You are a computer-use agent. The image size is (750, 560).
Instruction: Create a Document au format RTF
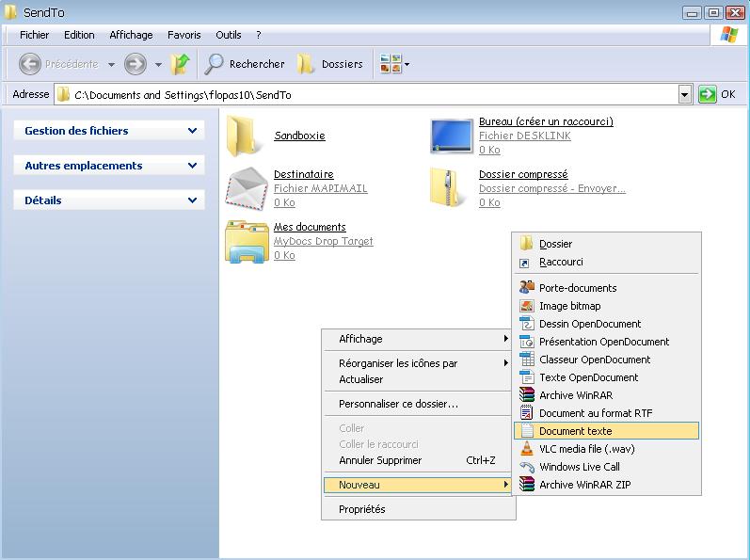click(x=607, y=413)
